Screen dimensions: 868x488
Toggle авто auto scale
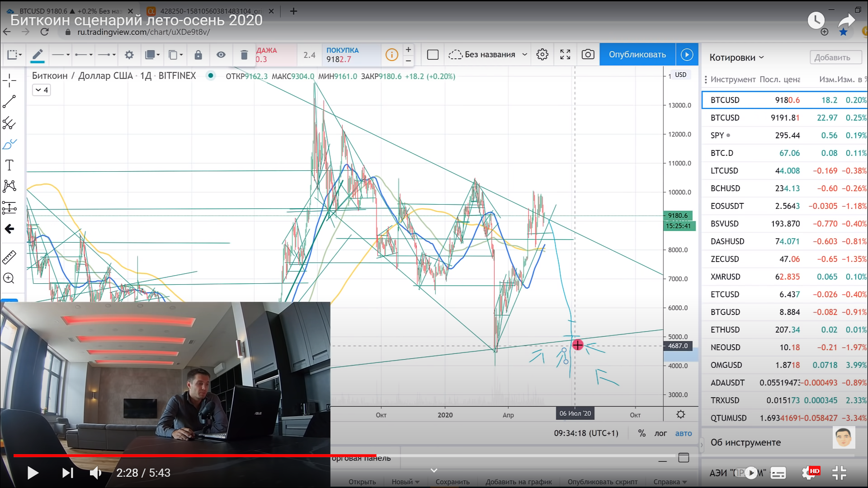point(684,433)
